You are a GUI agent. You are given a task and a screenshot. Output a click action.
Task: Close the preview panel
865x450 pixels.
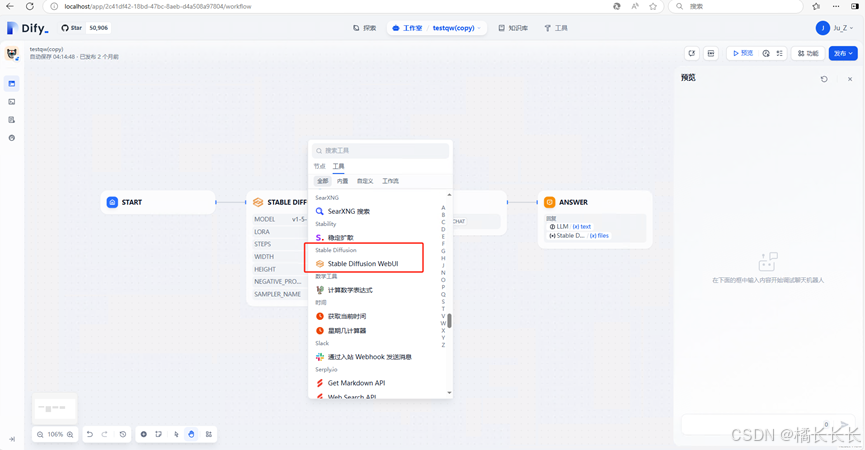[850, 79]
